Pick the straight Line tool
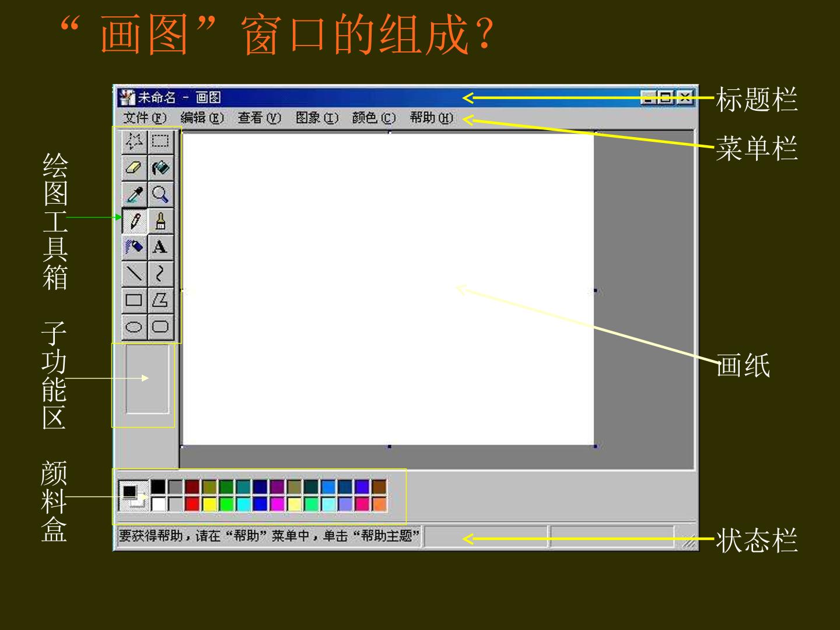Screen dimensions: 840x630 [134, 274]
